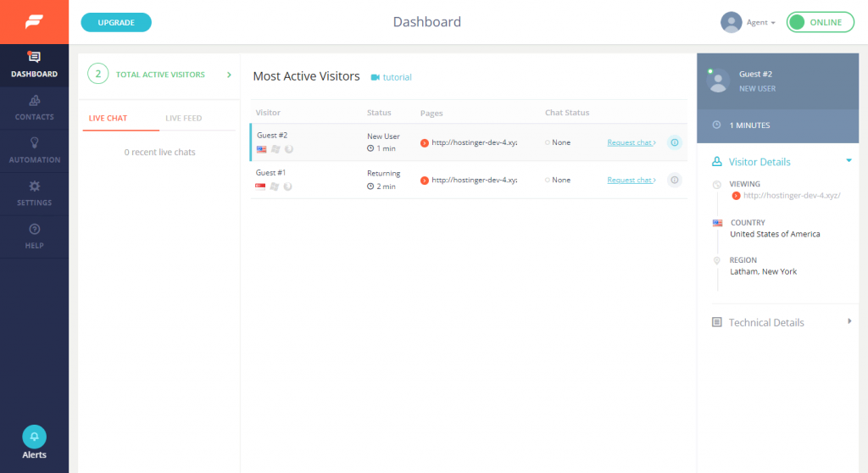Open the Help question mark icon
The height and width of the screenshot is (473, 868).
34,230
